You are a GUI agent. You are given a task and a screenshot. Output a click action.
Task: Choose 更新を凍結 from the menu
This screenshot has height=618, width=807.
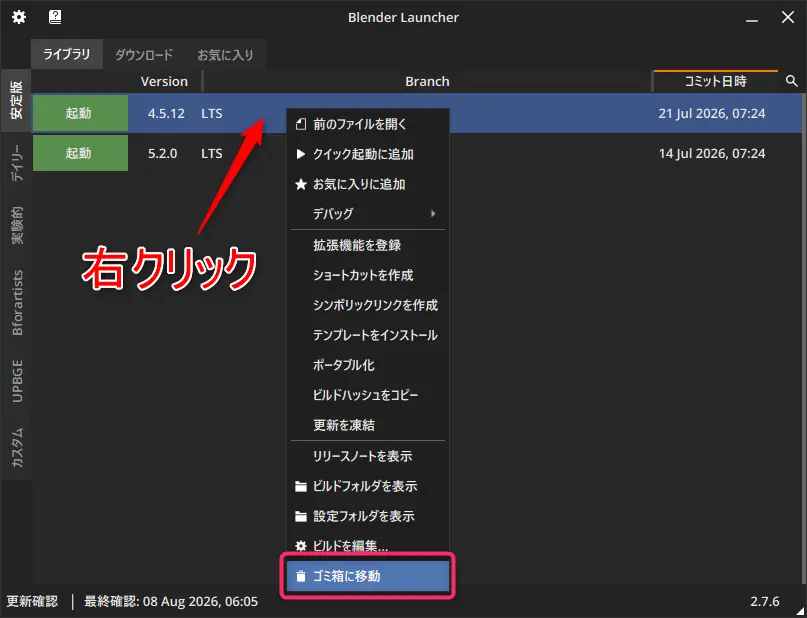(368, 425)
